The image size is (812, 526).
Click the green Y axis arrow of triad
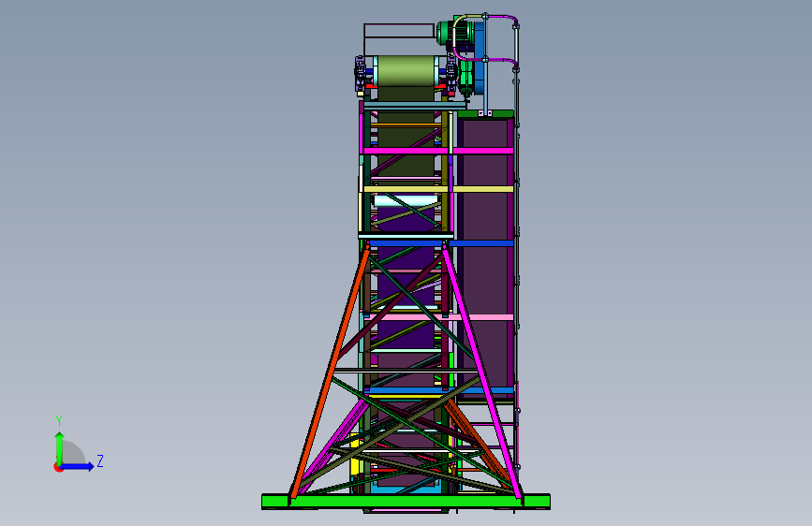[x=60, y=447]
